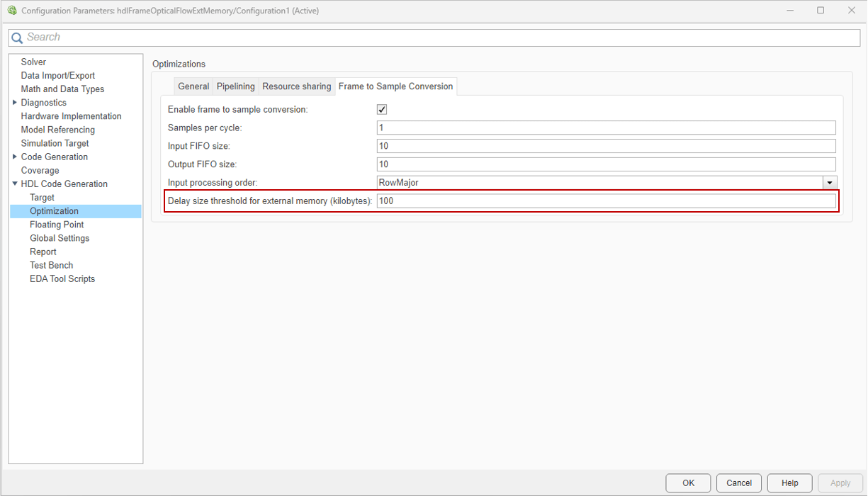The height and width of the screenshot is (496, 868).
Task: Select Solver in the left pane
Action: 33,62
